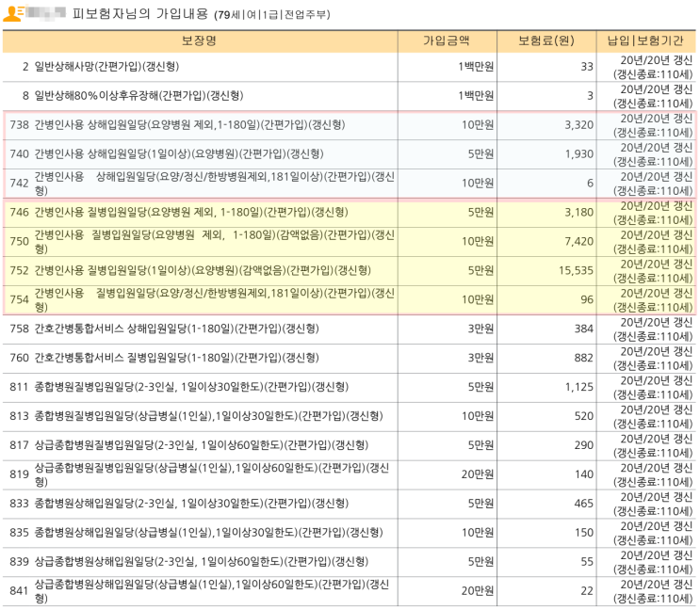Click premium value '33'
The image size is (700, 610).
587,67
